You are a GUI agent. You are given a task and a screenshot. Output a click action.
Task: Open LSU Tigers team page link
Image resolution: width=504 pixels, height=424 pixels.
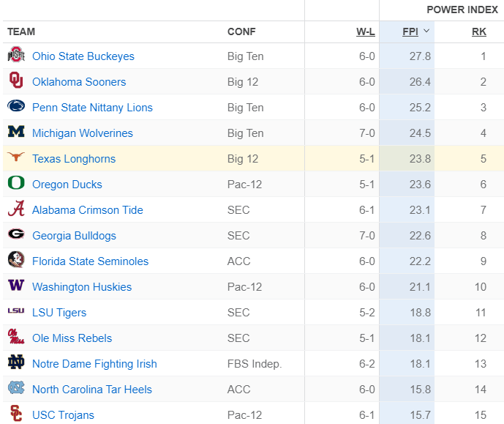pos(59,313)
